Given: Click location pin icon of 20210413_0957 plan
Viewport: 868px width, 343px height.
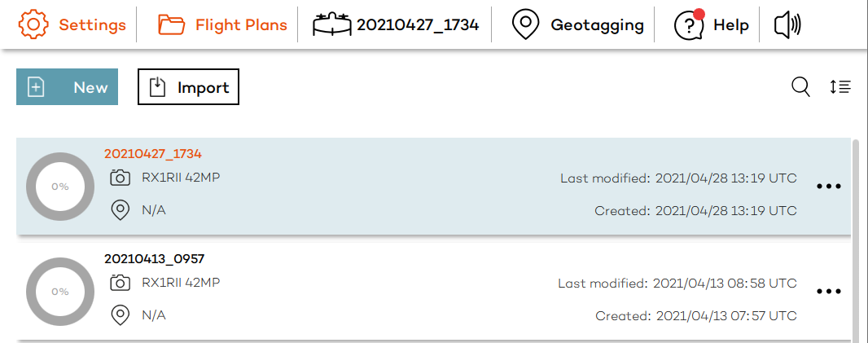Looking at the screenshot, I should point(121,315).
